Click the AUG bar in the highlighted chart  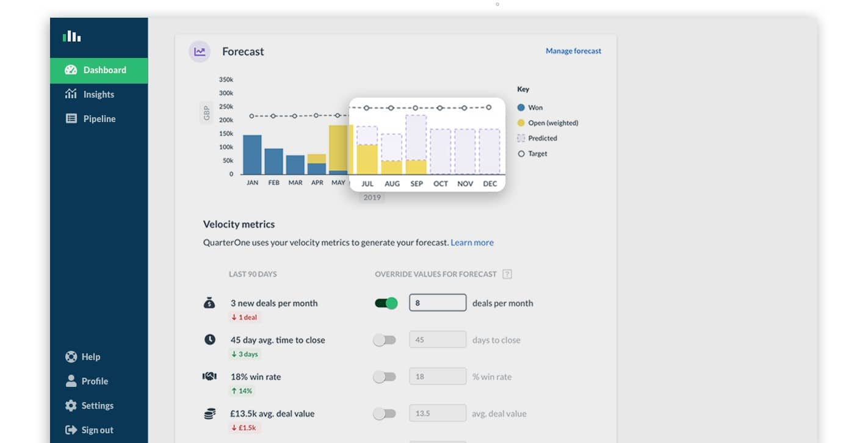click(x=391, y=154)
